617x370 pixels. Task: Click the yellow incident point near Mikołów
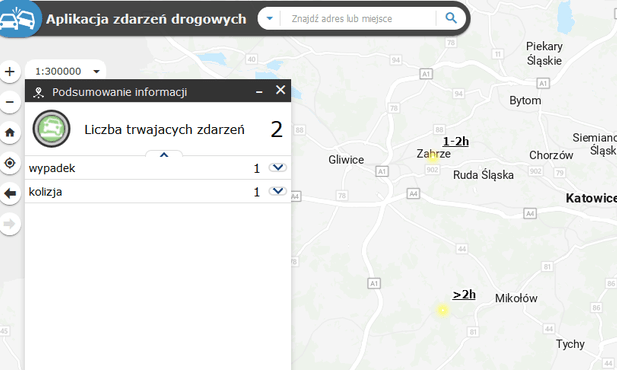click(443, 311)
